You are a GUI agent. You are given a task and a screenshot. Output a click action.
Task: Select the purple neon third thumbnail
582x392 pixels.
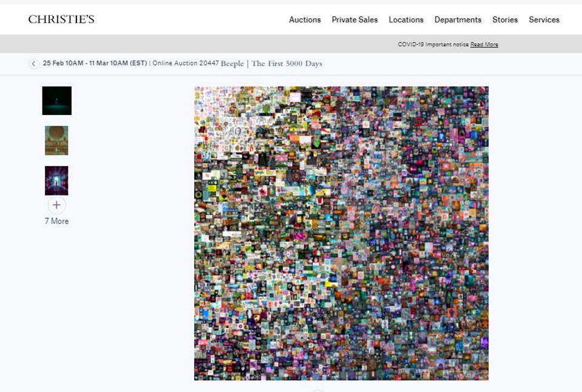coord(56,181)
